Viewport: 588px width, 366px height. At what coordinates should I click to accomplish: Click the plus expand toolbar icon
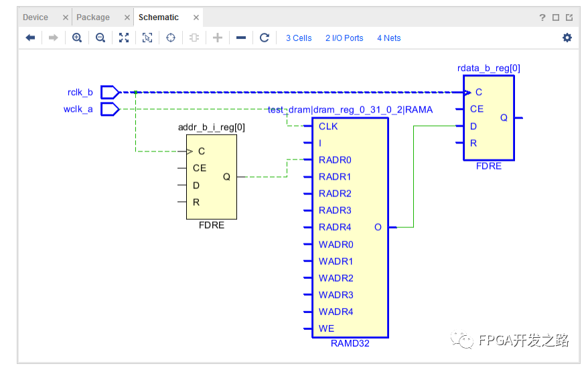point(218,38)
